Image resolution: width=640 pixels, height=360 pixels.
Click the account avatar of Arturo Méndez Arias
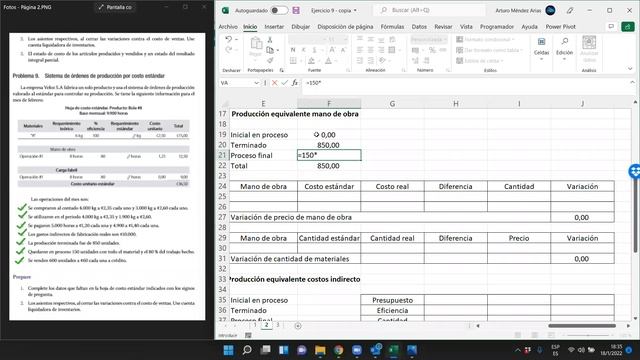point(550,10)
